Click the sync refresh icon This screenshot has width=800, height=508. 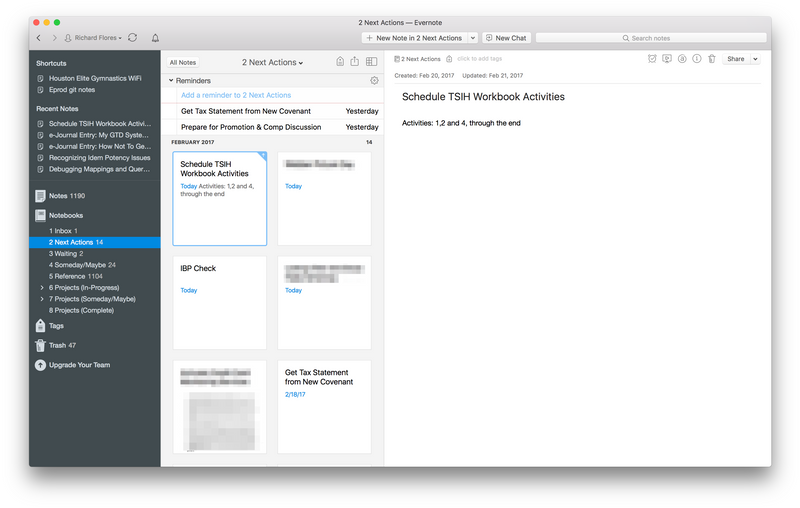132,38
